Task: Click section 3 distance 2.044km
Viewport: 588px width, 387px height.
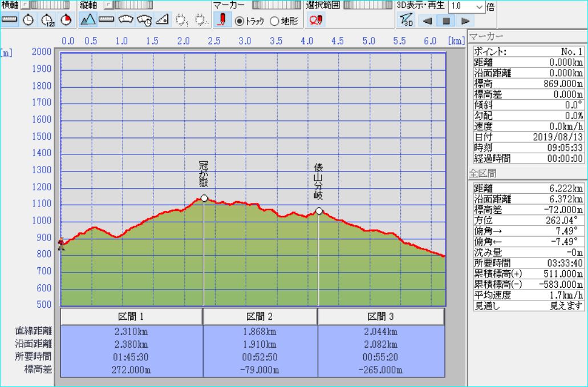Action: pos(381,332)
